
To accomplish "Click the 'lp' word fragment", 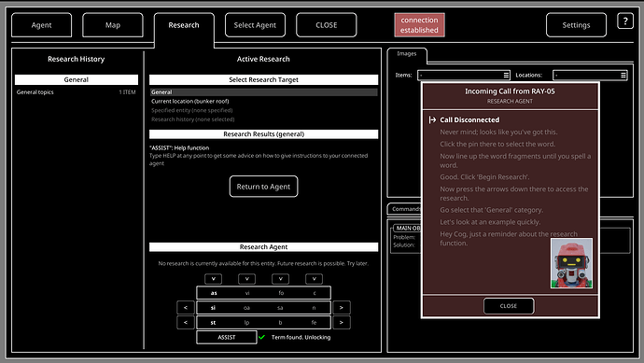I will (x=246, y=322).
